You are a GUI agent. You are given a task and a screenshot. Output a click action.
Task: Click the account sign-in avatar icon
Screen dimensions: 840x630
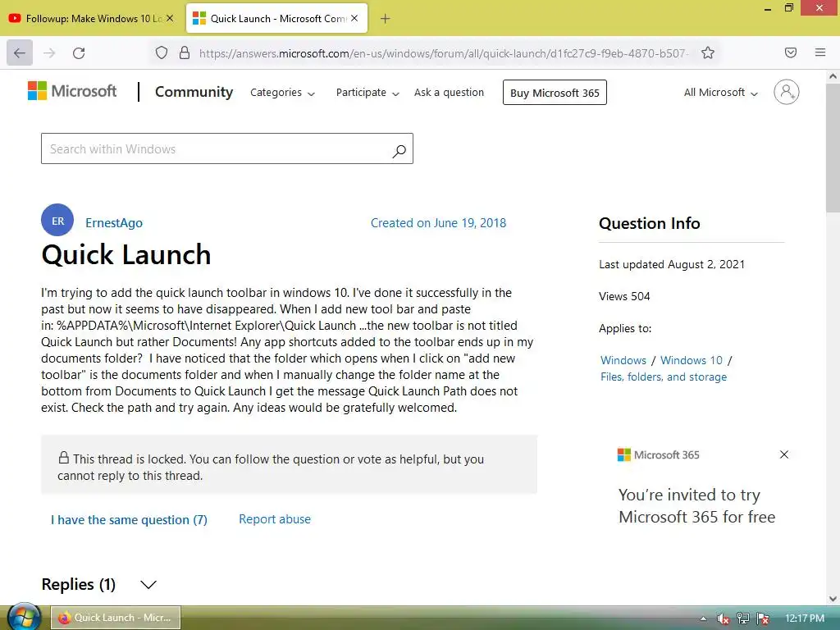click(x=786, y=92)
